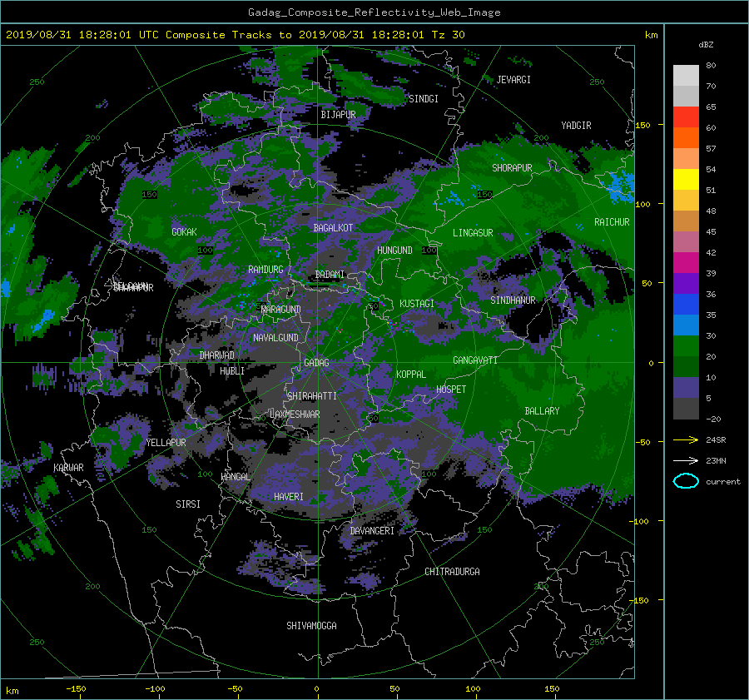Click the RAMDURG city label
749x700 pixels.
265,270
